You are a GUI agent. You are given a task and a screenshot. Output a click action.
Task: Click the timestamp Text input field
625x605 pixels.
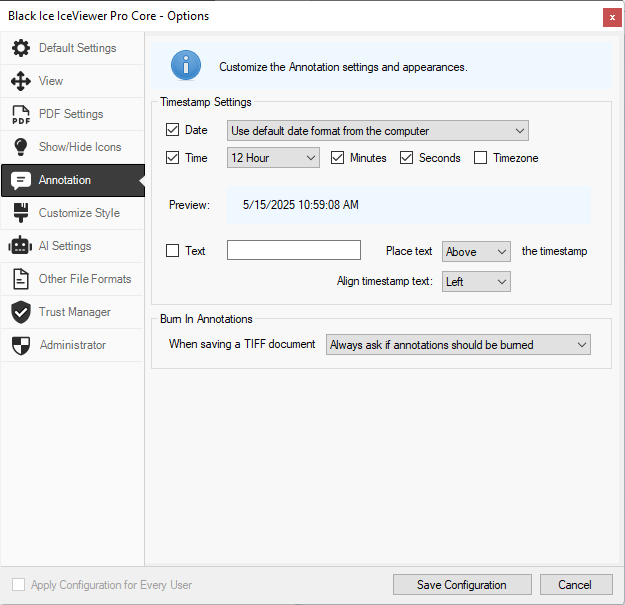pos(294,250)
